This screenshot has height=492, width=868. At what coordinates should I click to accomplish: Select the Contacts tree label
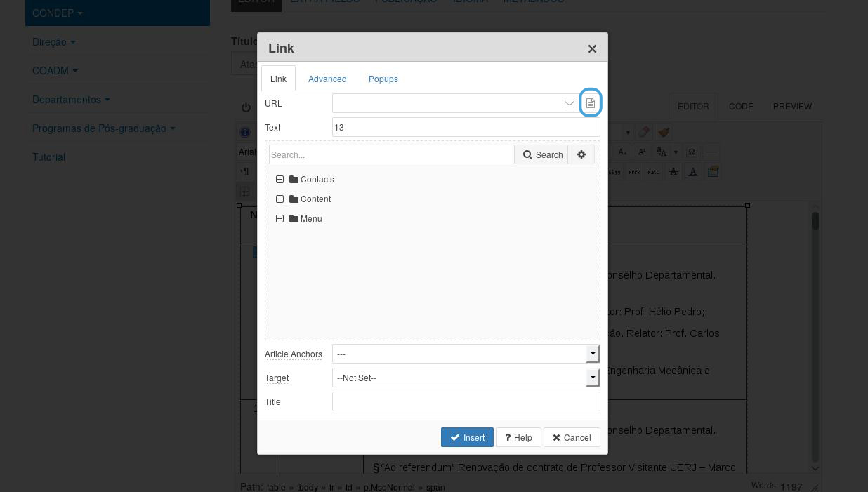click(x=317, y=180)
